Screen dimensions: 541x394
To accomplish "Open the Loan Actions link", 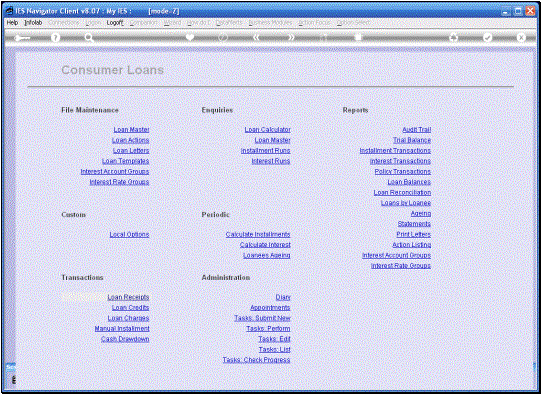I will tap(130, 140).
